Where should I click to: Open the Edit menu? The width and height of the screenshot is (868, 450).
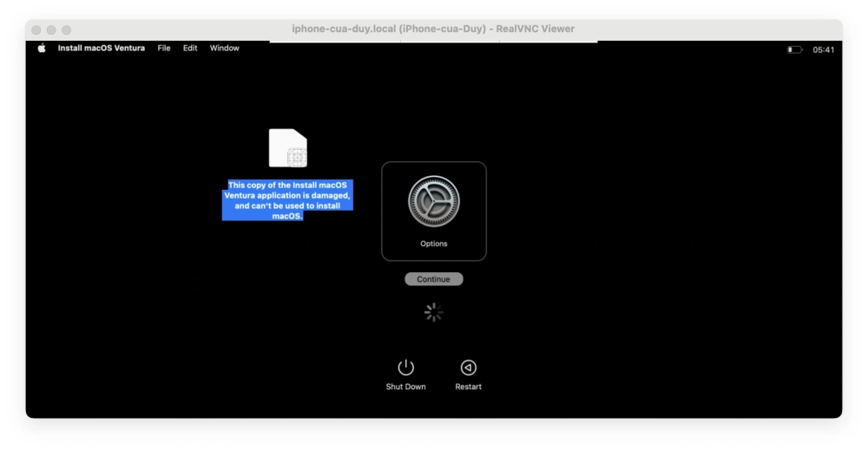point(190,49)
